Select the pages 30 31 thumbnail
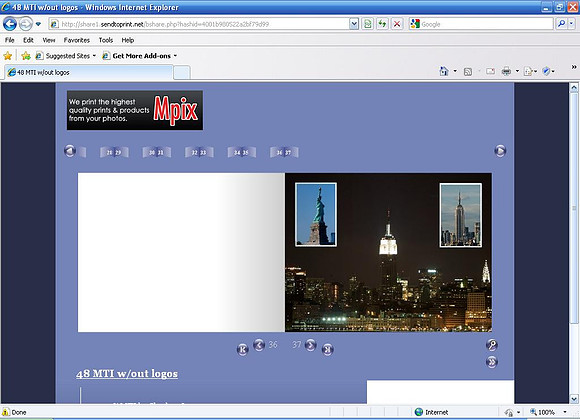 156,152
